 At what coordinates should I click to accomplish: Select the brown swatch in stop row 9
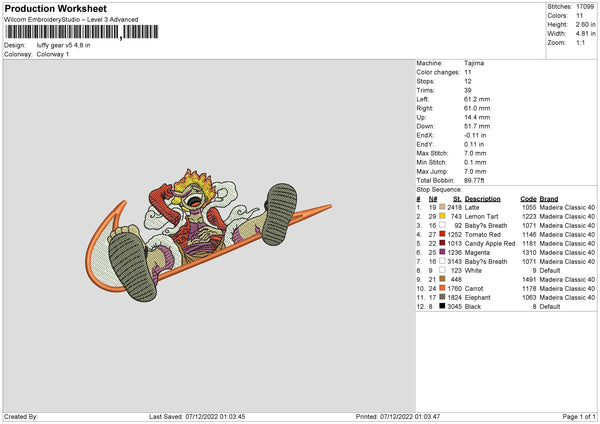pos(442,279)
